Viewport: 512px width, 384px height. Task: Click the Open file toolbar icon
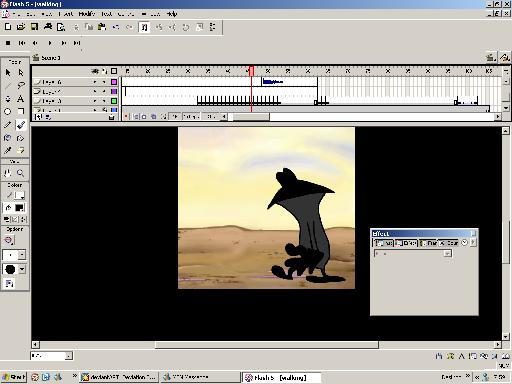click(21, 27)
